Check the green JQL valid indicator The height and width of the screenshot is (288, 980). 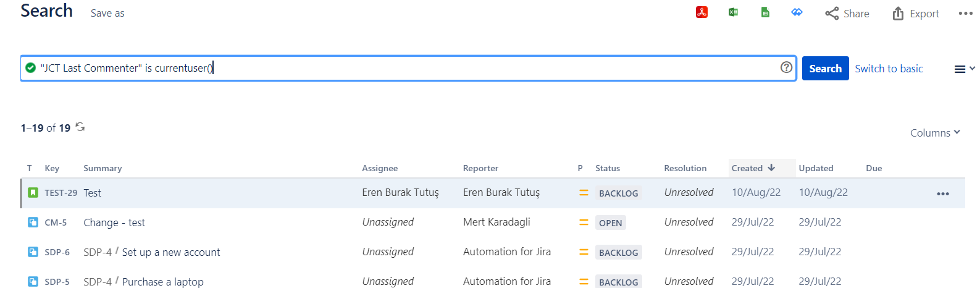pyautogui.click(x=30, y=67)
